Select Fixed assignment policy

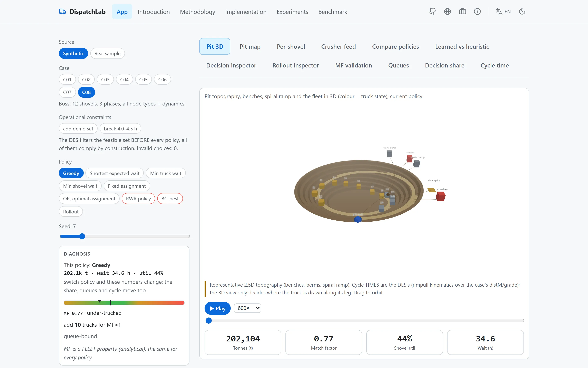click(127, 186)
